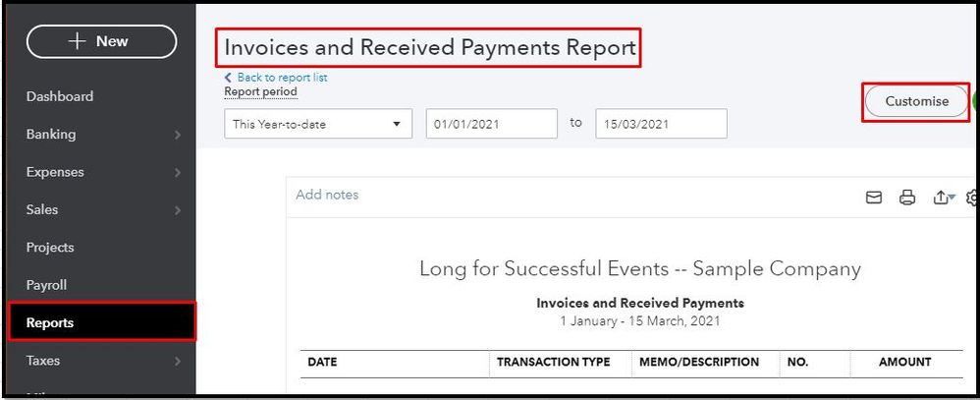Click the TRANSACTION TYPE column header
This screenshot has height=400, width=980.
click(x=553, y=362)
